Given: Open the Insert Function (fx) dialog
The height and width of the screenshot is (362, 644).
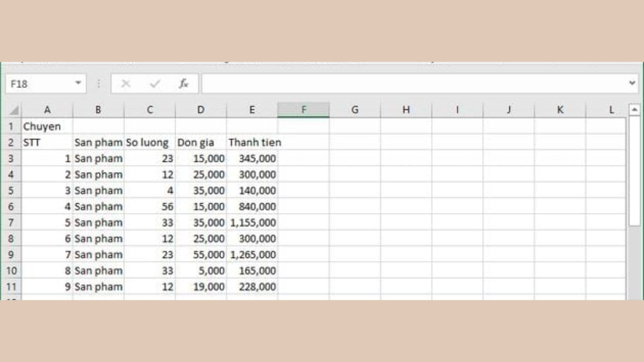Looking at the screenshot, I should (183, 83).
